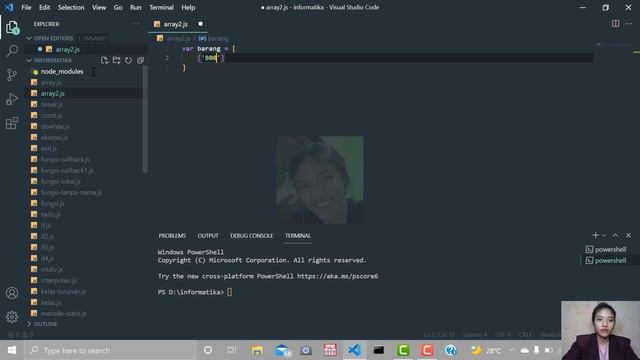Open the Mail app on taskbar
The image size is (640, 360).
pyautogui.click(x=282, y=350)
